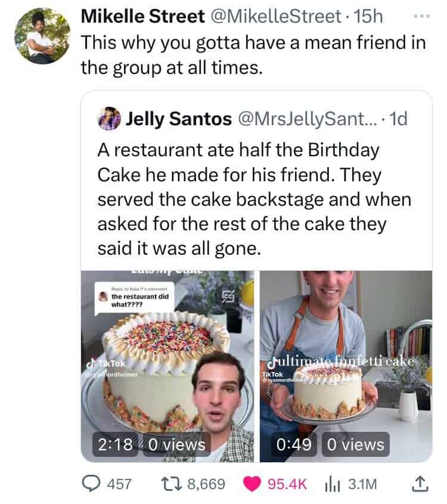Click the retweet arrows icon
Image resolution: width=447 pixels, height=504 pixels.
pyautogui.click(x=174, y=484)
